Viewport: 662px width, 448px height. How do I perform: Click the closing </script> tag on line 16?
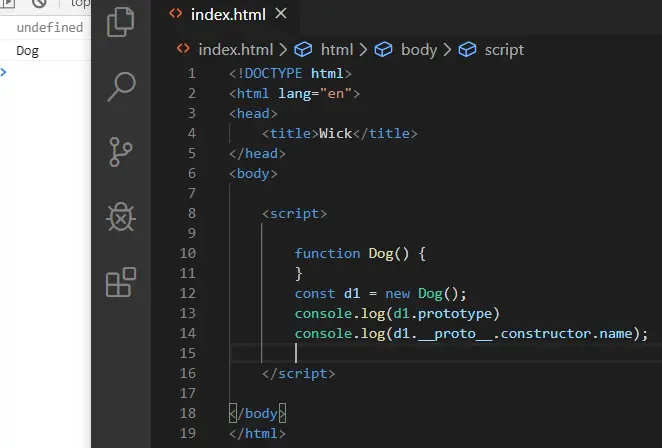point(298,374)
